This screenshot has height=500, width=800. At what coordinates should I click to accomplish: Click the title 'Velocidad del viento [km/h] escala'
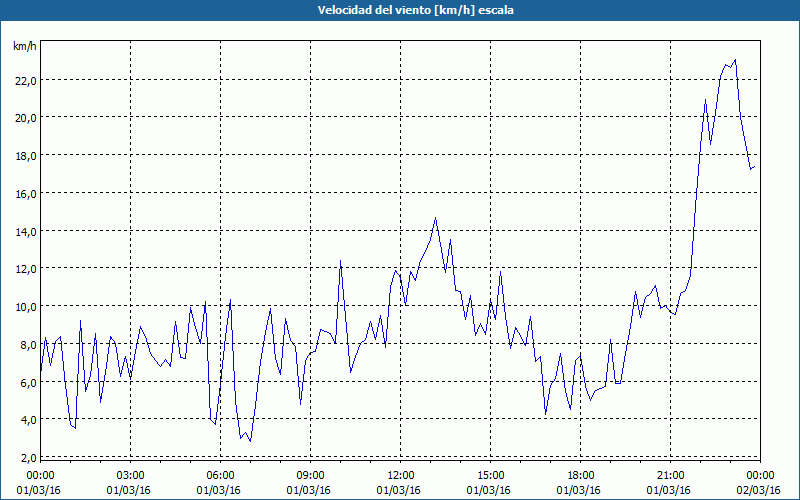[x=415, y=10]
